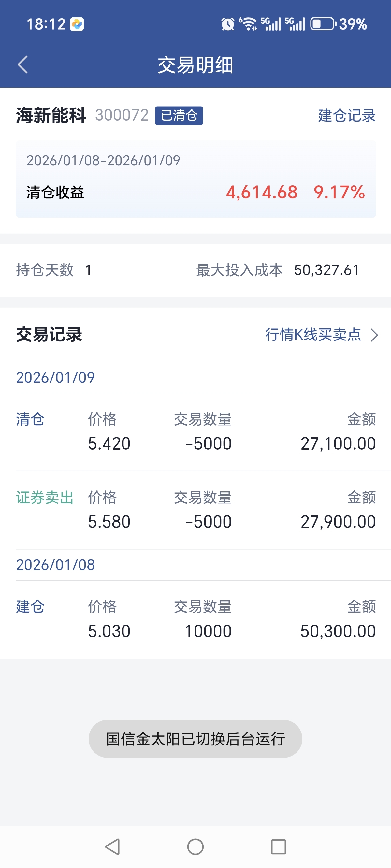This screenshot has height=868, width=391.
Task: Tap the back arrow in header
Action: pos(22,65)
